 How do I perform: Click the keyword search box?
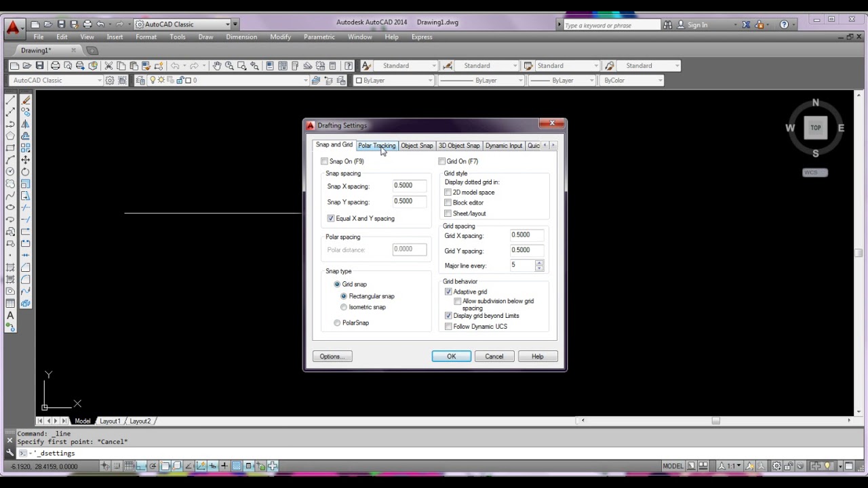(x=612, y=25)
